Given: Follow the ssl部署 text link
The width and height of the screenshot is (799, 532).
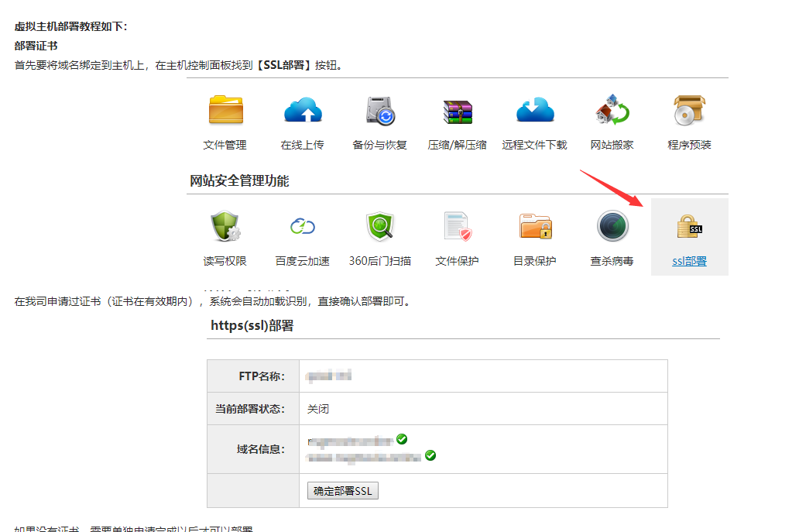Looking at the screenshot, I should [689, 261].
